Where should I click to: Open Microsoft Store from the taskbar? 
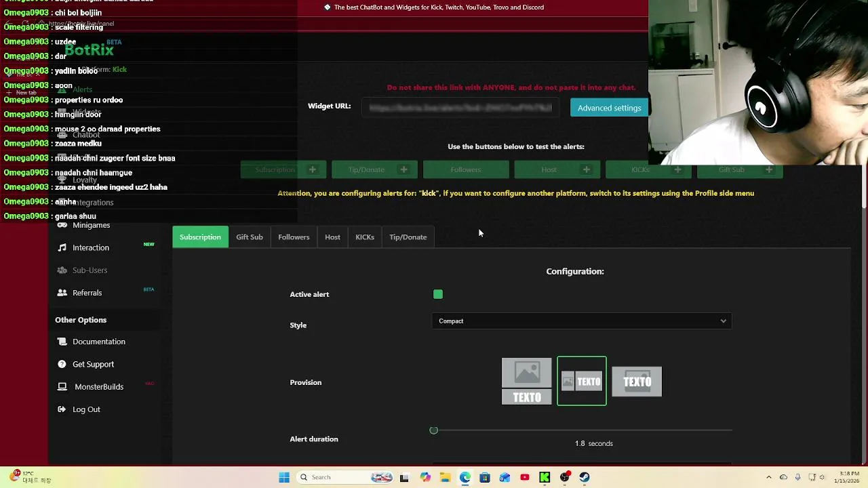point(485,477)
